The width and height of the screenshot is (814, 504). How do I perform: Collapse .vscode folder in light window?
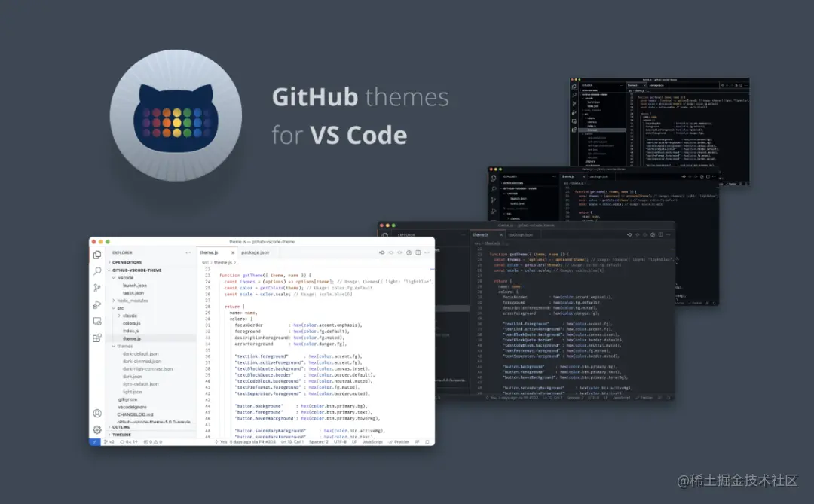[x=124, y=278]
